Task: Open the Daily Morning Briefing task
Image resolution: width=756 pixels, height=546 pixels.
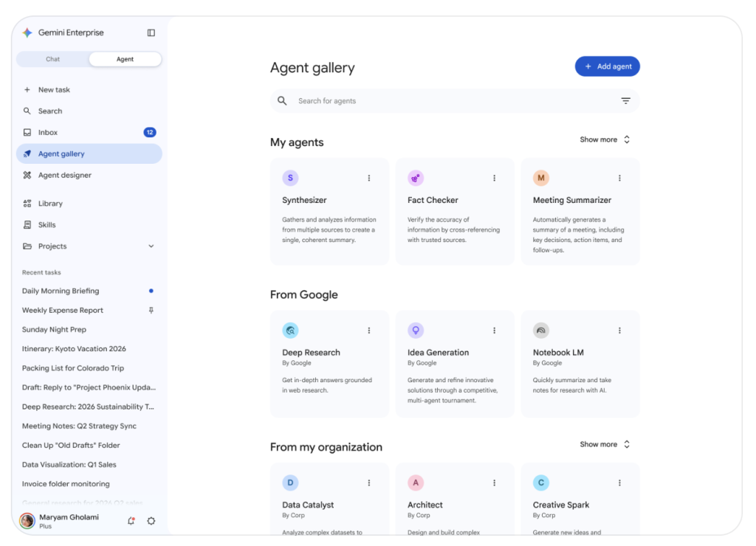Action: pyautogui.click(x=89, y=291)
